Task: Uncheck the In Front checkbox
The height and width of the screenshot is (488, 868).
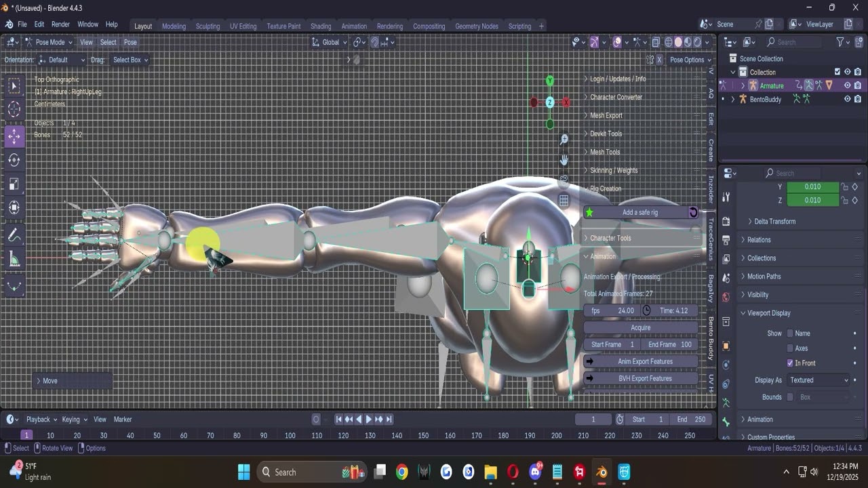Action: [790, 363]
